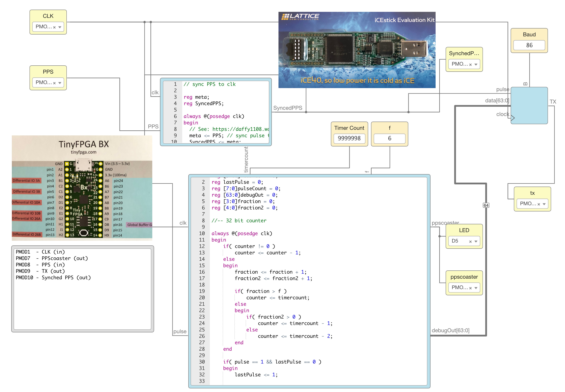565x392 pixels.
Task: Click the 'PMOD1 - CLK (in)' note line
Action: [40, 252]
